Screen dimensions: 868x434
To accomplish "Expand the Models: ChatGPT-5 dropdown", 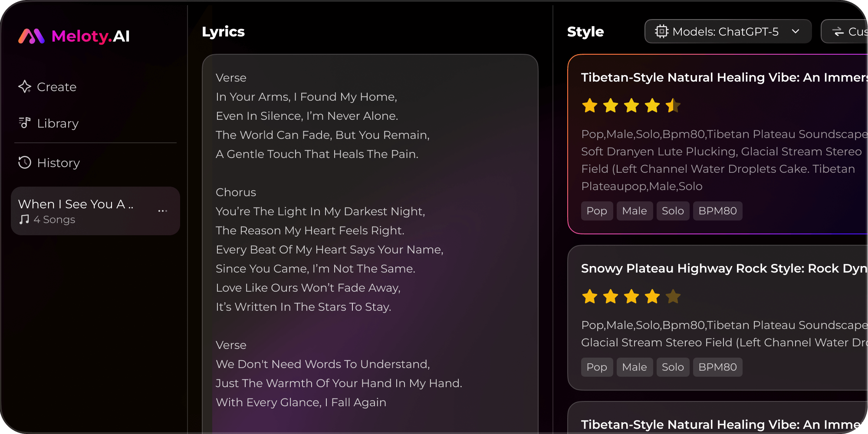I will point(727,32).
